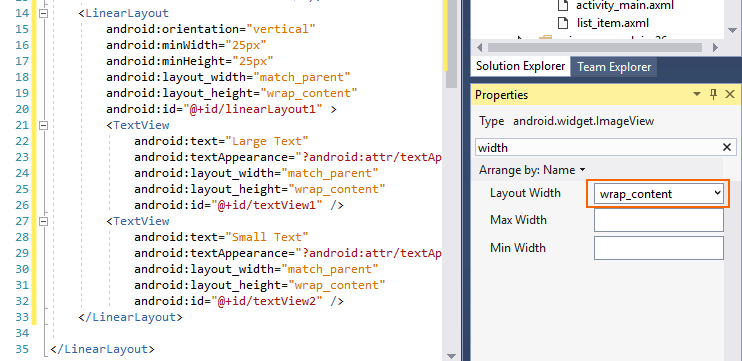Click the Properties panel title
This screenshot has height=361, width=742.
502,95
